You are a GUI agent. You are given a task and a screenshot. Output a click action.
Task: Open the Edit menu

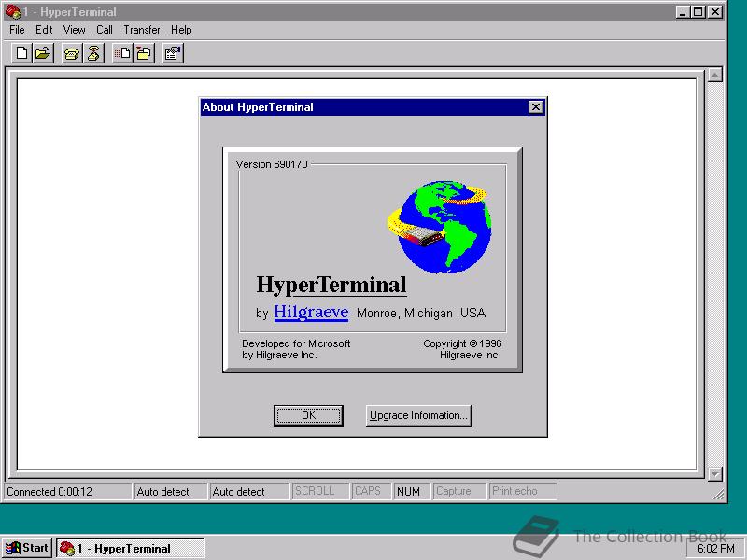click(44, 30)
